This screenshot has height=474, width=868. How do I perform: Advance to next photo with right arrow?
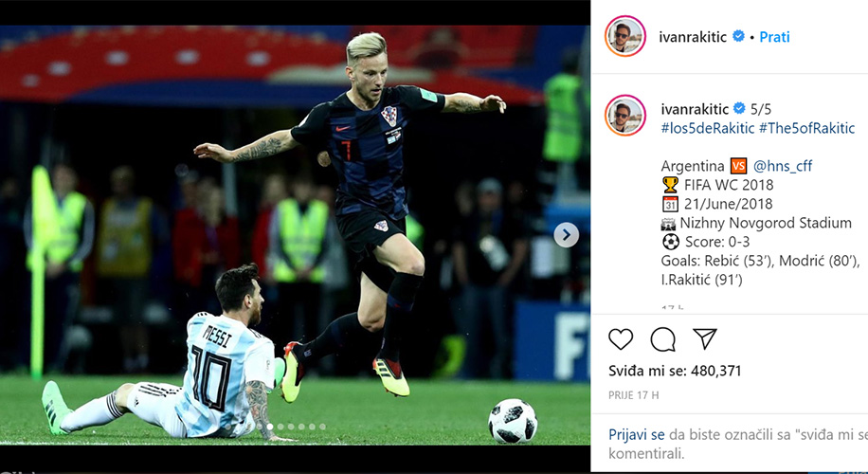pyautogui.click(x=566, y=235)
